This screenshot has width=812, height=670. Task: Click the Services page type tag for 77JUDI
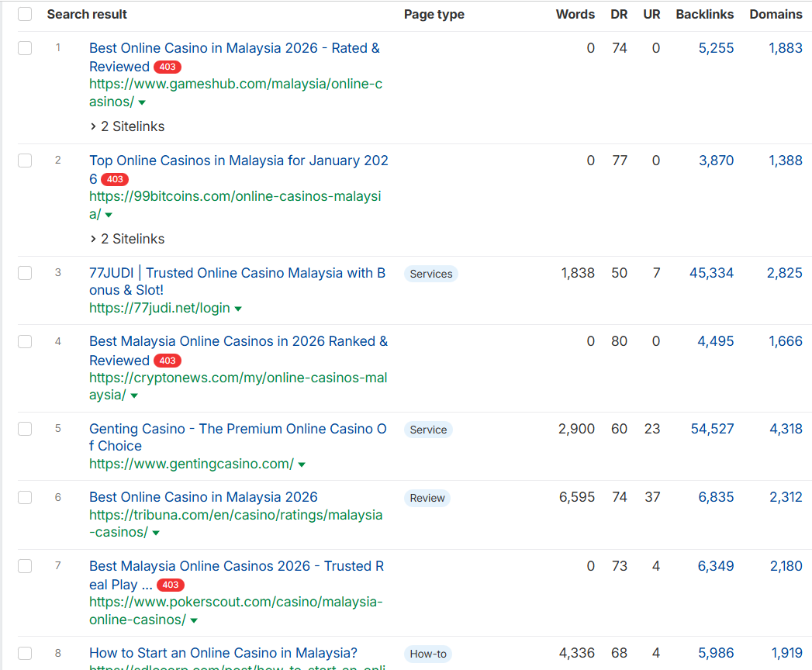coord(431,274)
